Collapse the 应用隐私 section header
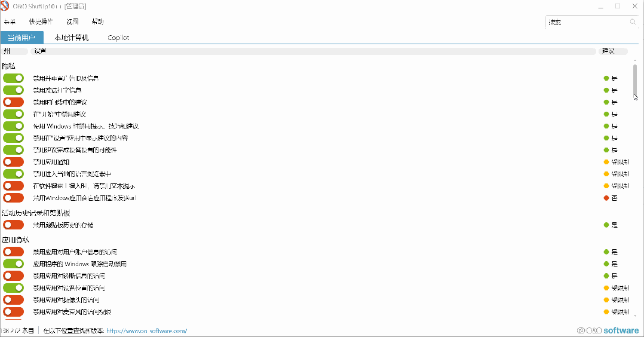Viewport: 644px width, 337px height. click(x=15, y=240)
